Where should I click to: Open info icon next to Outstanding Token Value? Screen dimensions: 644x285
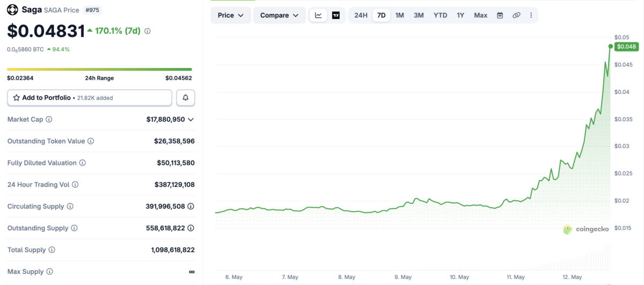click(x=91, y=141)
